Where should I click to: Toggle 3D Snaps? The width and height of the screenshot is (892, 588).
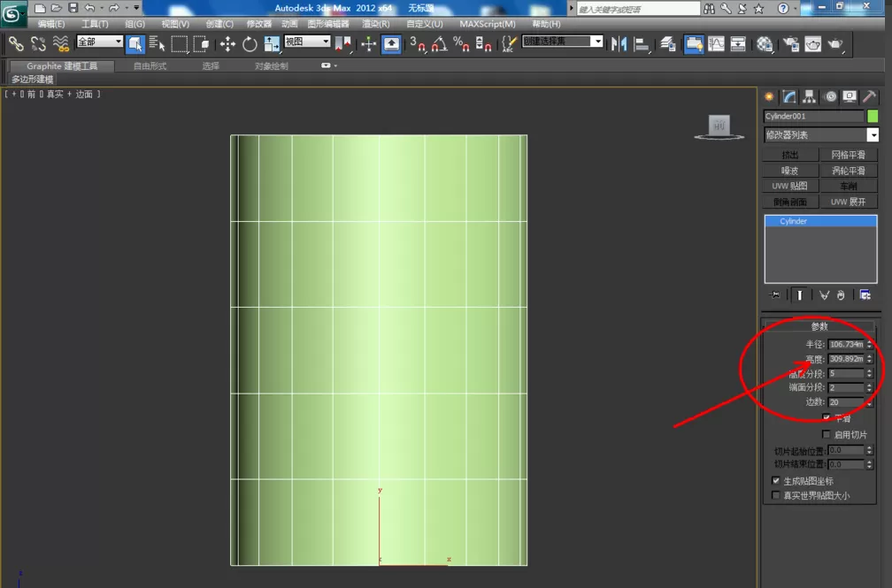click(x=417, y=44)
